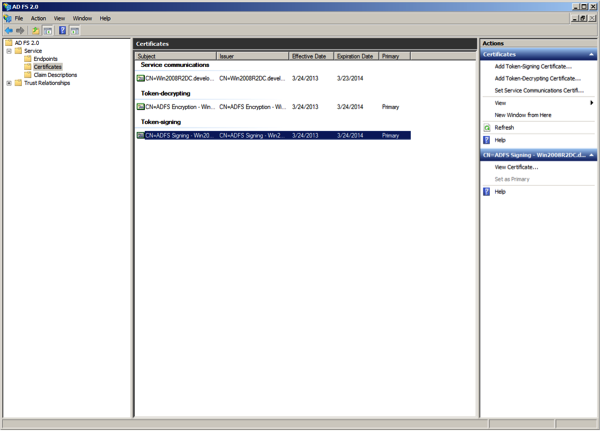Click the Back arrow in the toolbar
600x431 pixels.
9,31
